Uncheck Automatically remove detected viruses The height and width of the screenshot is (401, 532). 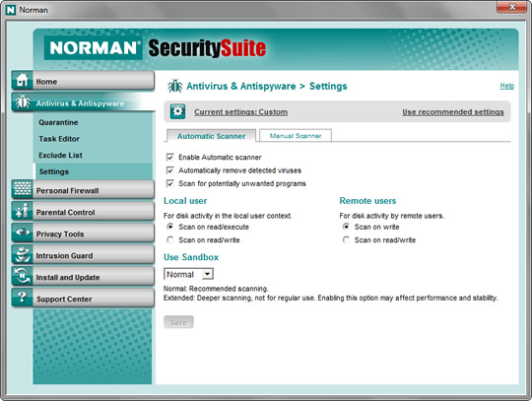(170, 170)
